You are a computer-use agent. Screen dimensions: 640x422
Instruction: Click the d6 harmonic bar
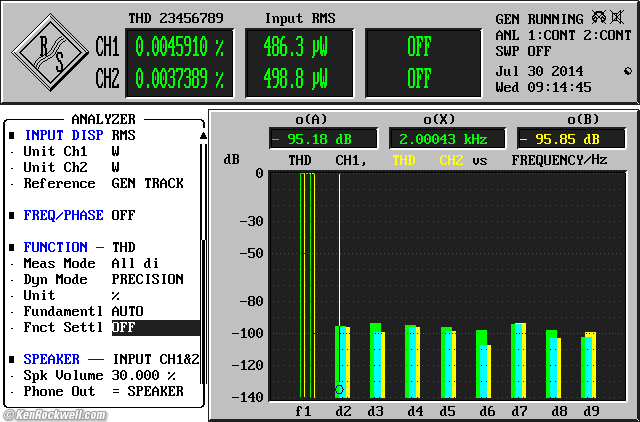[x=483, y=364]
